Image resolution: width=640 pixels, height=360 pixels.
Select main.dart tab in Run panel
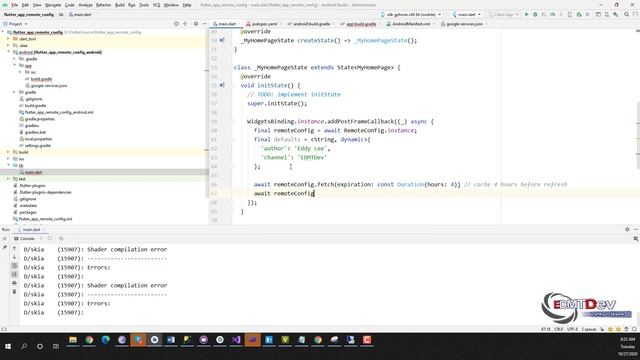pos(31,229)
